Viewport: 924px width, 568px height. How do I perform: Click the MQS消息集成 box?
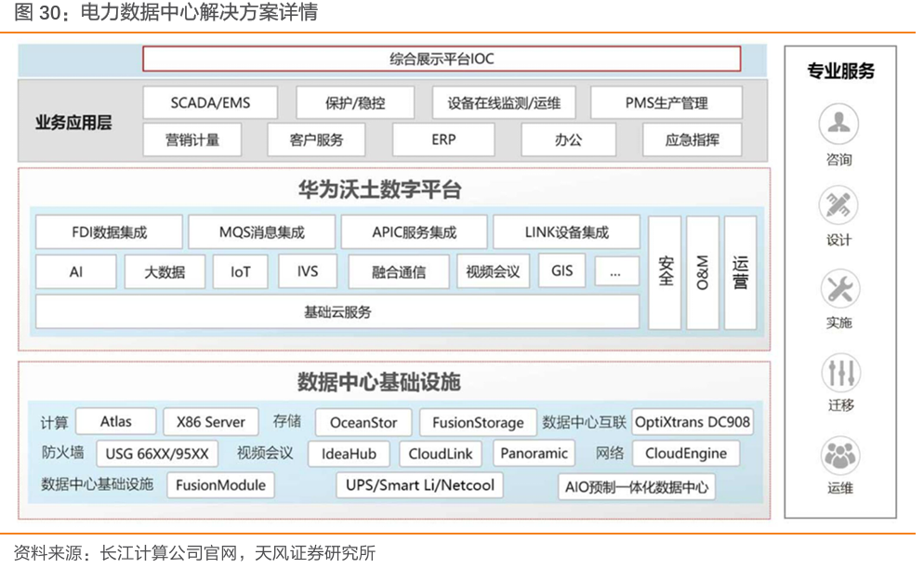261,232
